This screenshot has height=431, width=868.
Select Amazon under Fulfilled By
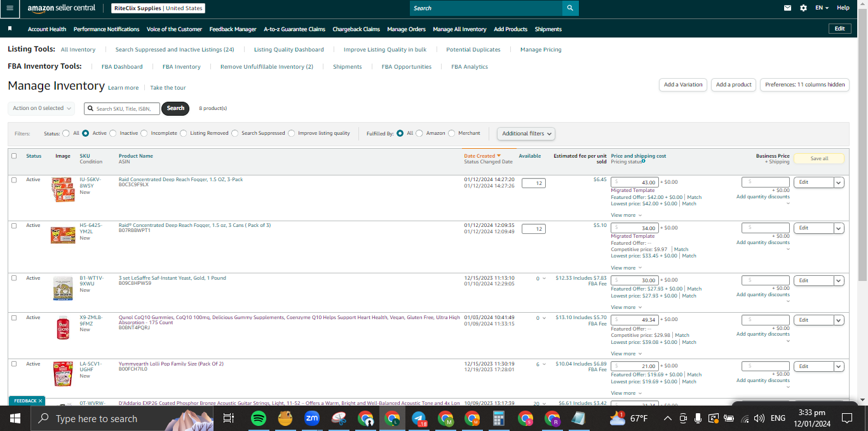[419, 133]
